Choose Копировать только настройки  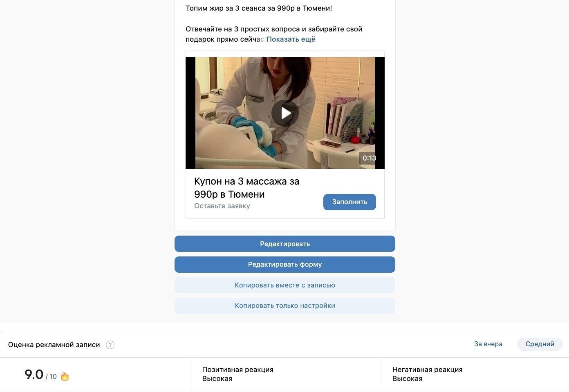[x=285, y=306]
